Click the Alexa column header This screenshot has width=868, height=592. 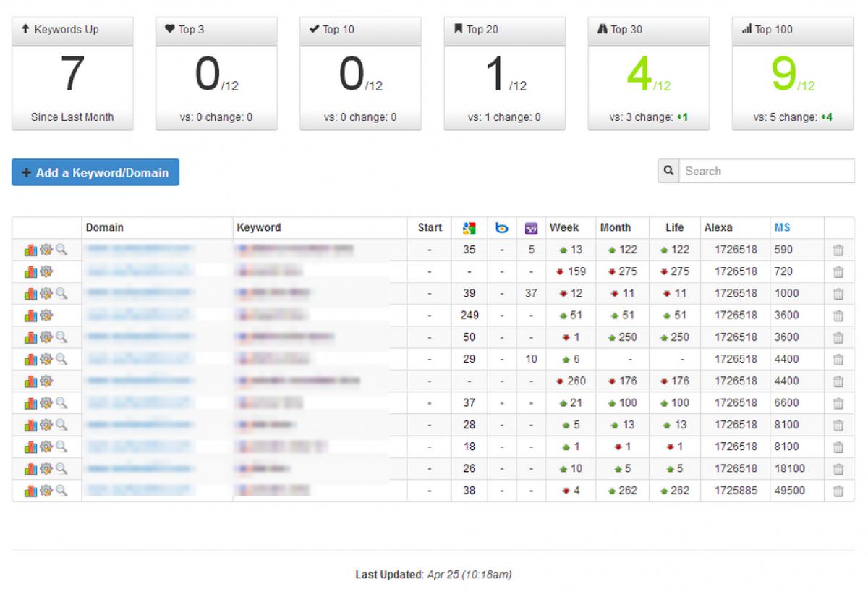718,227
